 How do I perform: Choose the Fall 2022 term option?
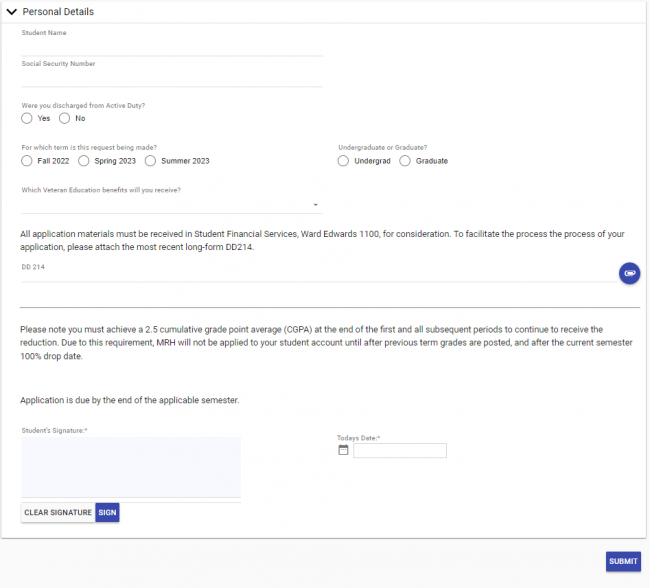(x=27, y=160)
